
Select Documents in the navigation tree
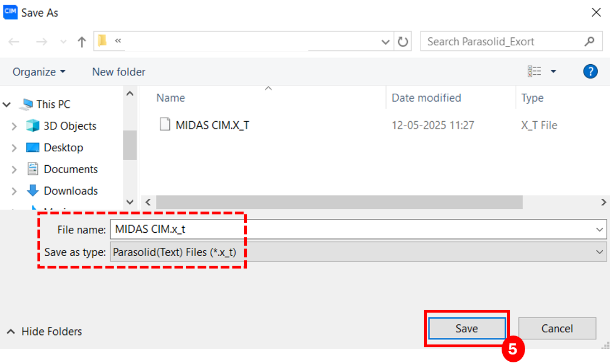[x=71, y=170]
